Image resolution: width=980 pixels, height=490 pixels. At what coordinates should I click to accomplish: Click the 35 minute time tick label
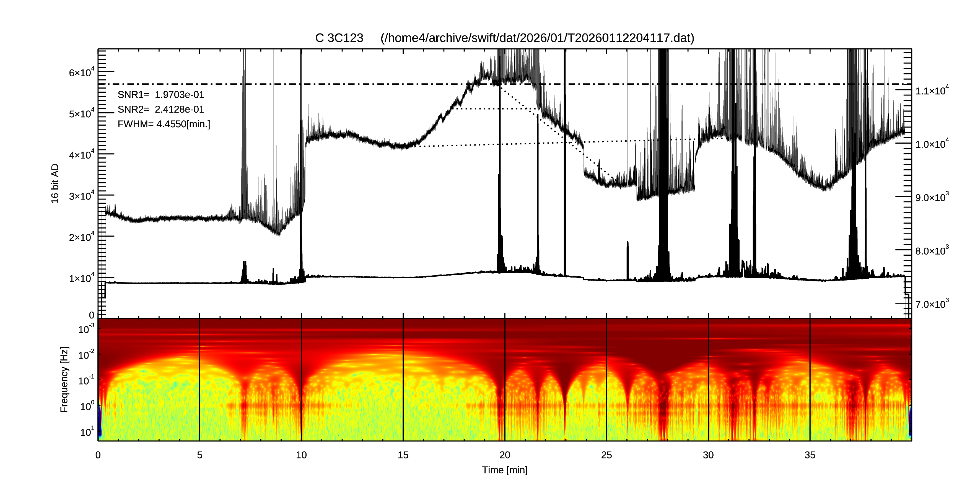tap(810, 455)
